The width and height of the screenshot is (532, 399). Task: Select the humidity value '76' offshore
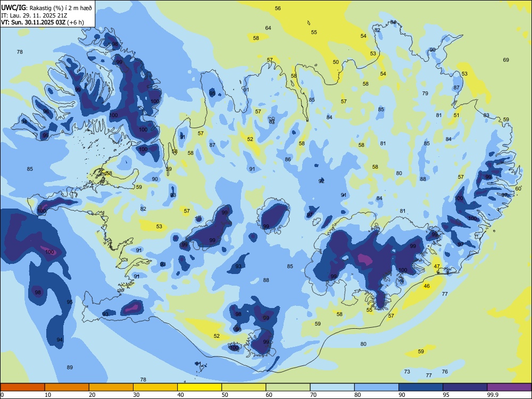tap(445, 371)
